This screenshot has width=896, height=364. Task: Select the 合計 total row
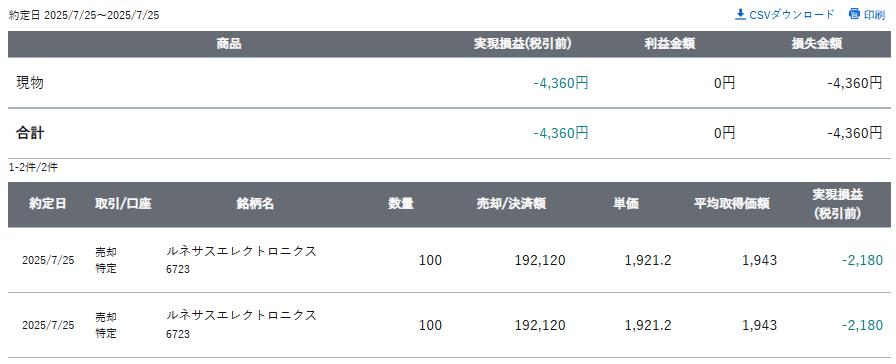[449, 134]
